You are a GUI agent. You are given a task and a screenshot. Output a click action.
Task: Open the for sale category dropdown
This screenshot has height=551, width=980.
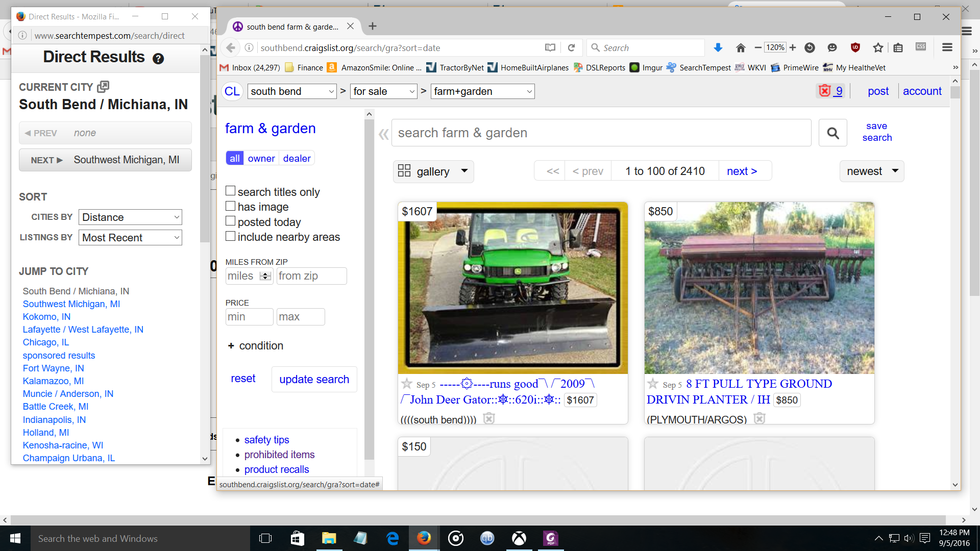tap(384, 91)
